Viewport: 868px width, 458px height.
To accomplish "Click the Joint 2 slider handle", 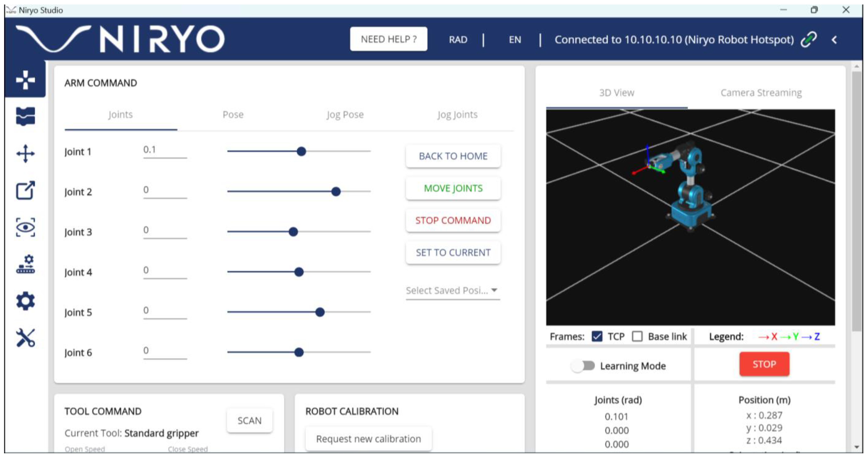I will [x=336, y=192].
